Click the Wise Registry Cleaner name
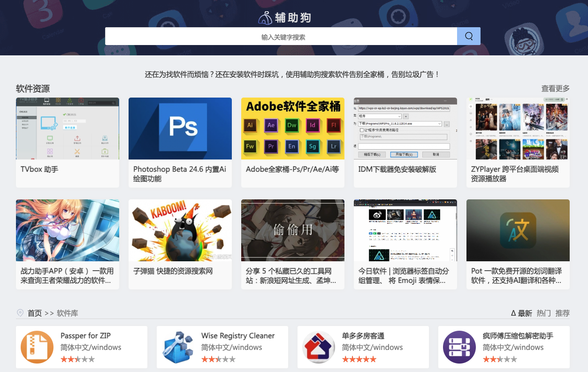 (238, 335)
